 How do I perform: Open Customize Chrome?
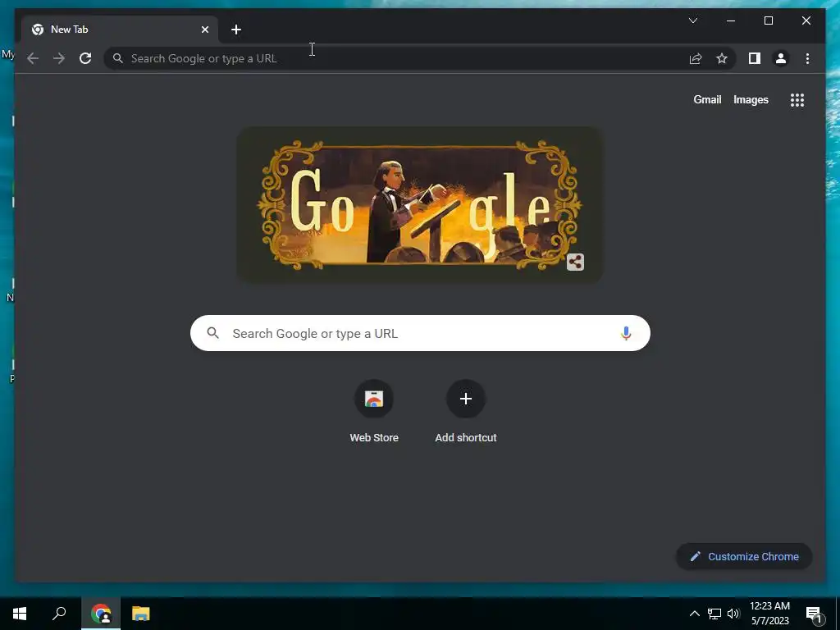pyautogui.click(x=744, y=557)
